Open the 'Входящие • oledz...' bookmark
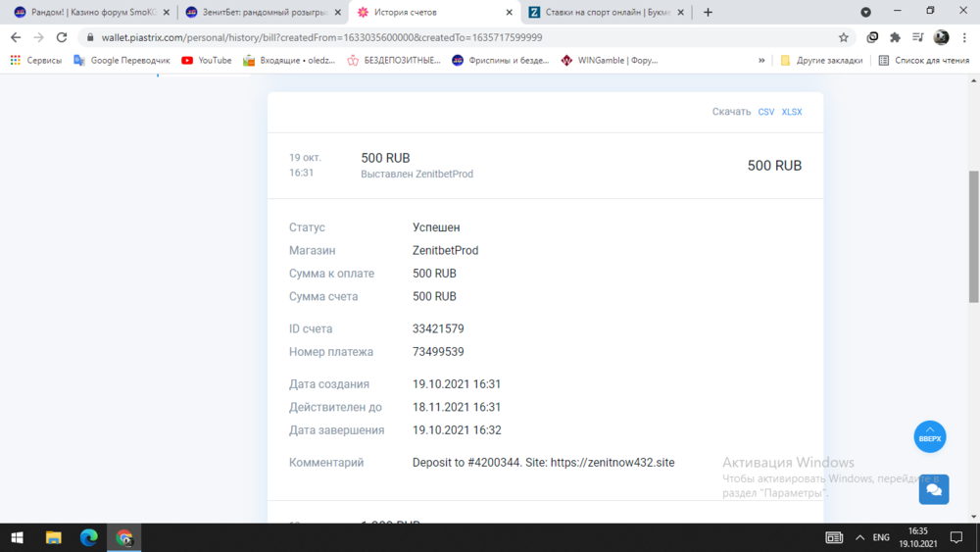This screenshot has height=552, width=980. 289,61
